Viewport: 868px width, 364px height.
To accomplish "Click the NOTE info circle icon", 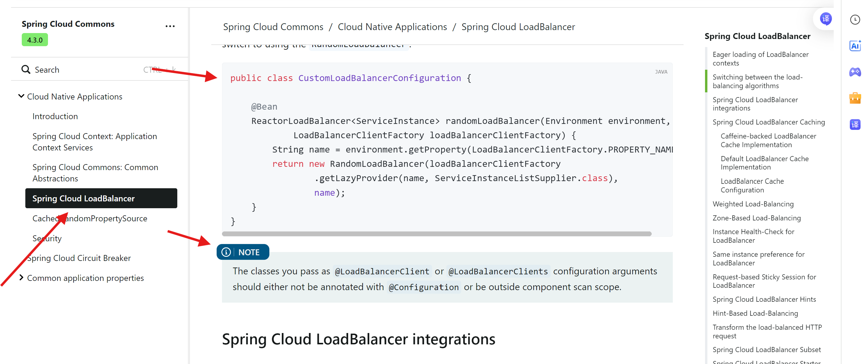I will click(x=226, y=252).
